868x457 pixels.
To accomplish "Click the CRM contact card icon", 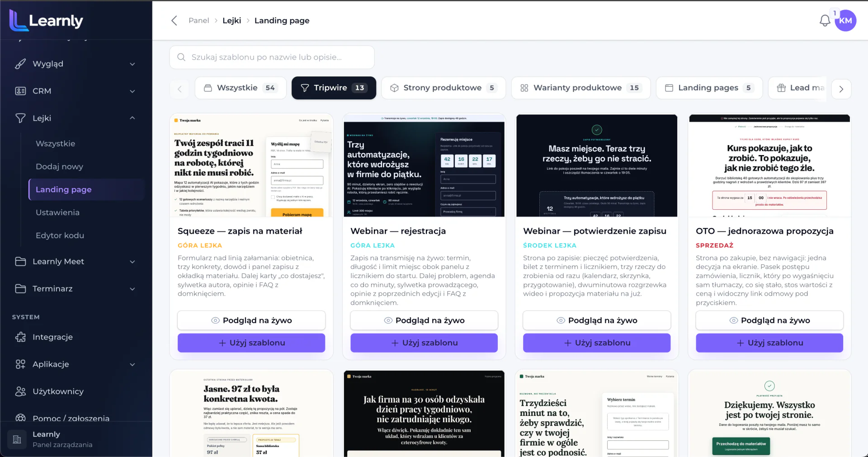I will [x=20, y=91].
